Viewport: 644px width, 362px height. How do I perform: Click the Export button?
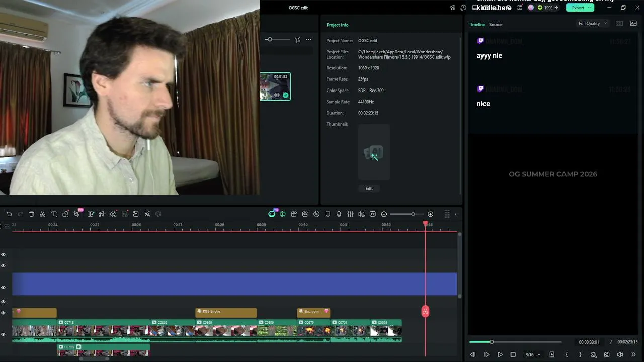click(580, 8)
